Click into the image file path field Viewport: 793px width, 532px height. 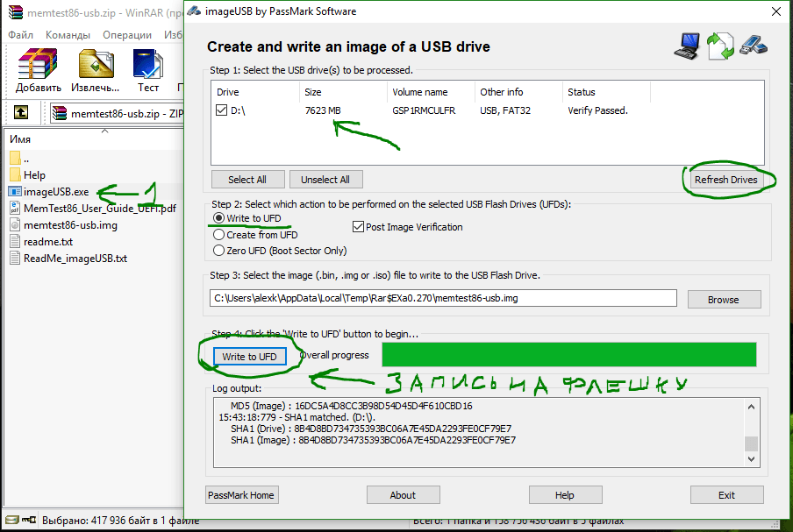(443, 298)
